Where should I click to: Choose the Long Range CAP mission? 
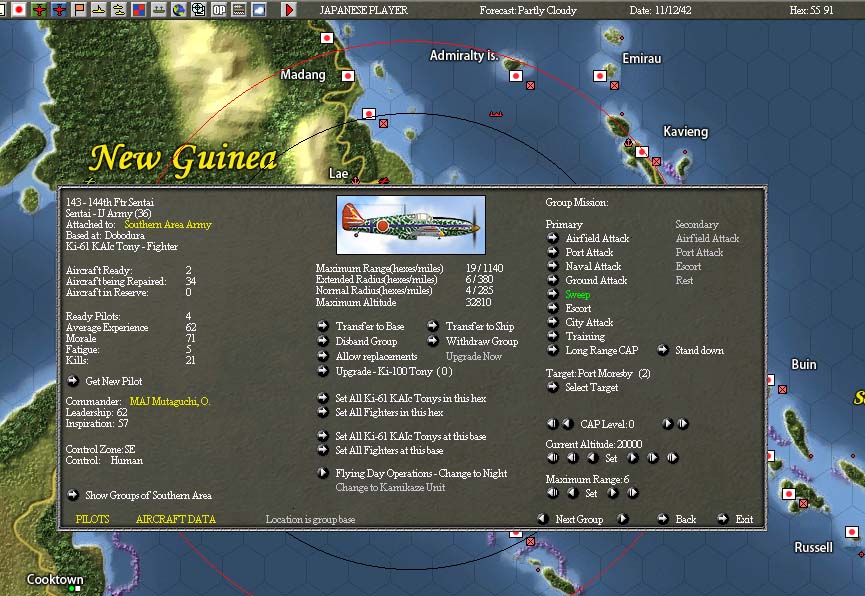point(601,350)
